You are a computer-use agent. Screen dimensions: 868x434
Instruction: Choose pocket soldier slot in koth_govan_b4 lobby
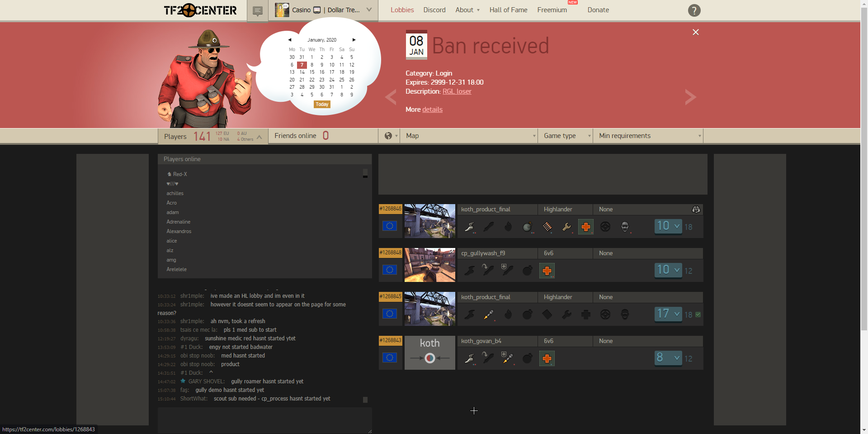coord(507,358)
